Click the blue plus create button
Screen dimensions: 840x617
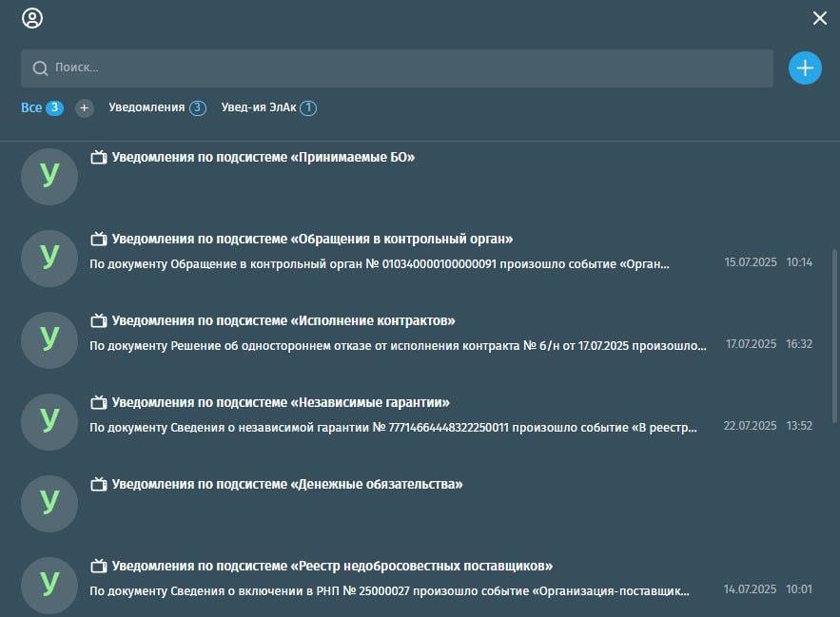coord(805,67)
